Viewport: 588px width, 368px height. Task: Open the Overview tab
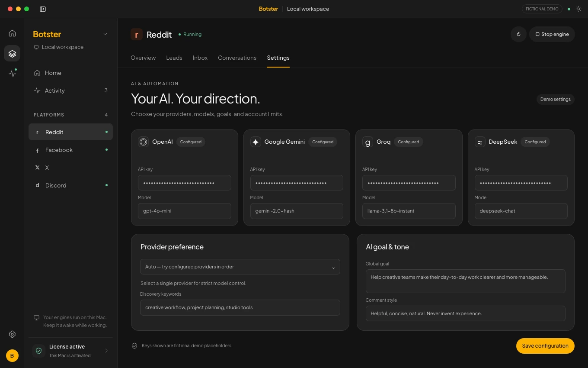[x=143, y=58]
